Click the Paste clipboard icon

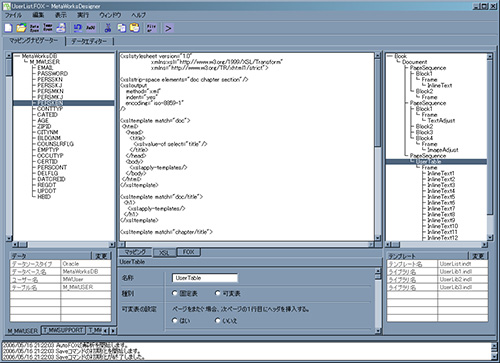coord(135,28)
